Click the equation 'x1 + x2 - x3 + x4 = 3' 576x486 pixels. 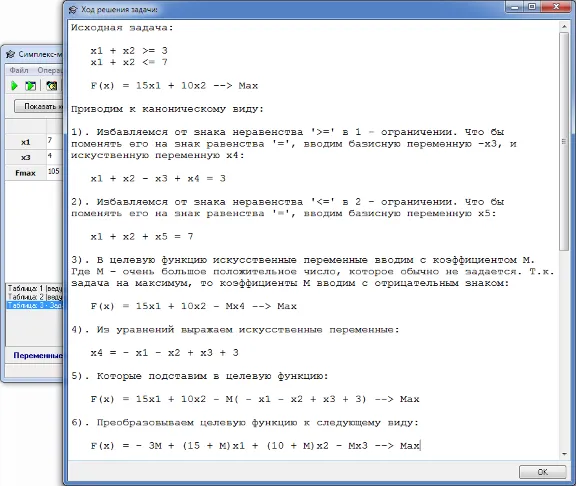click(x=158, y=179)
